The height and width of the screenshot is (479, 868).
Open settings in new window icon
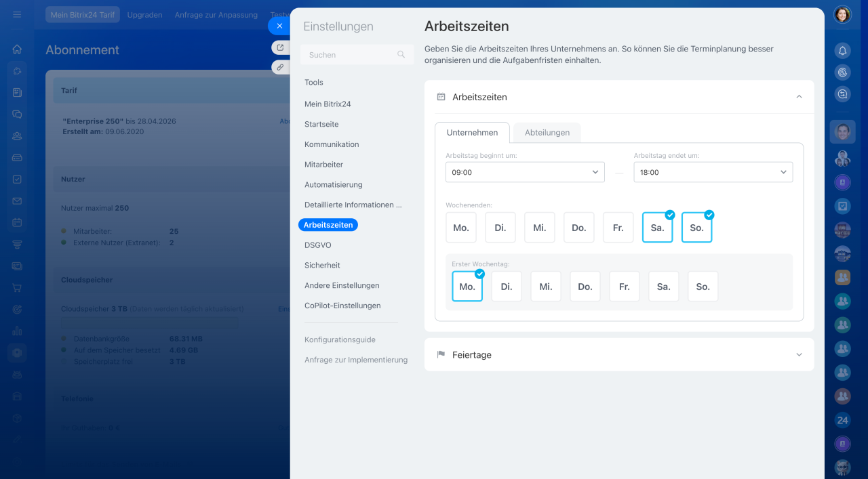[x=280, y=47]
